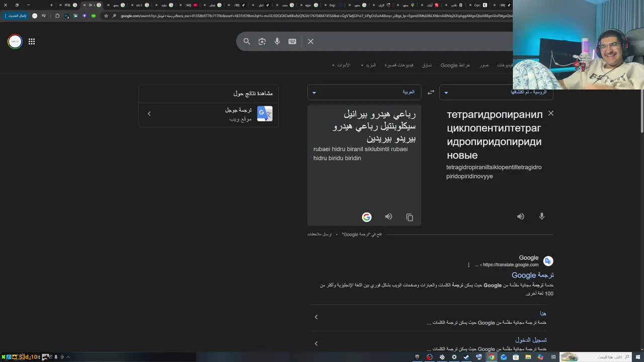The image size is (644, 362).
Task: Click chevron arrow on ترجمة جوجل card
Action: [x=149, y=114]
